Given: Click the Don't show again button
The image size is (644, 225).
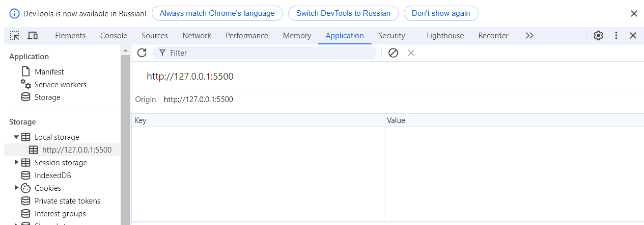Looking at the screenshot, I should pyautogui.click(x=440, y=13).
